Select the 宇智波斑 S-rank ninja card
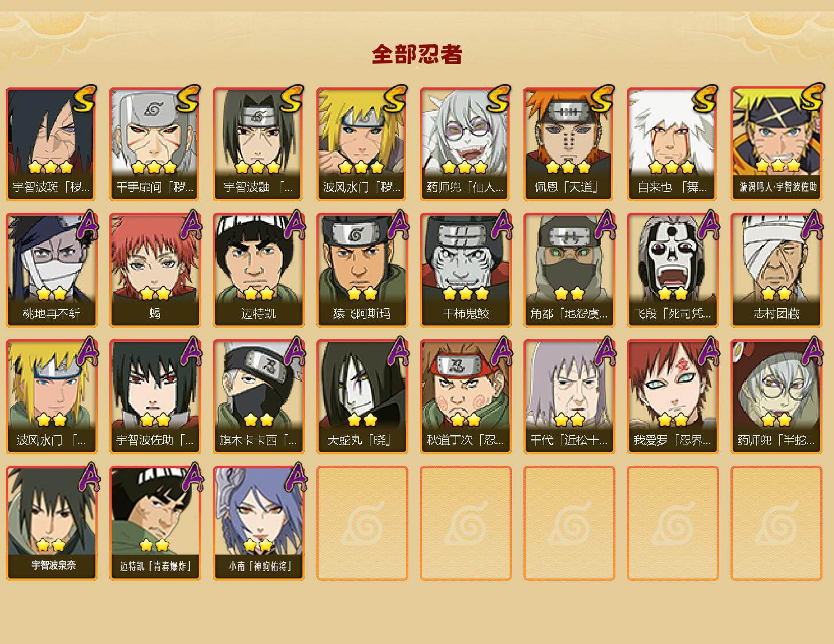834x644 pixels. pos(51,144)
